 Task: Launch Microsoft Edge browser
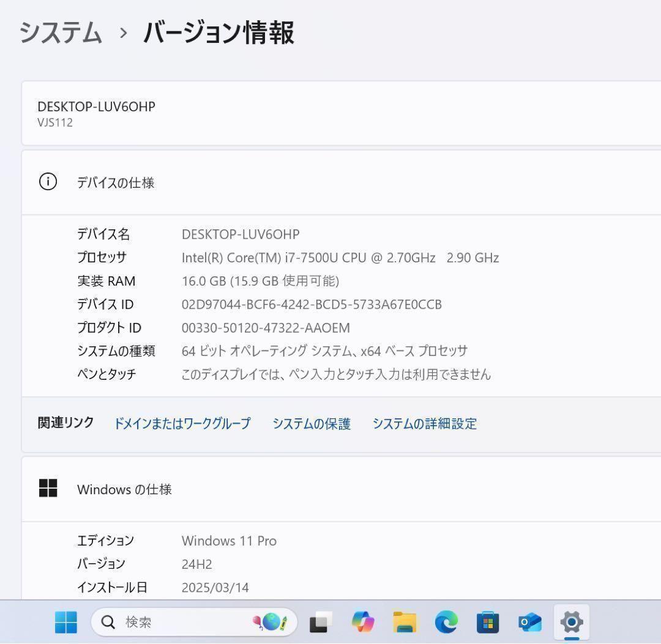coord(447,621)
